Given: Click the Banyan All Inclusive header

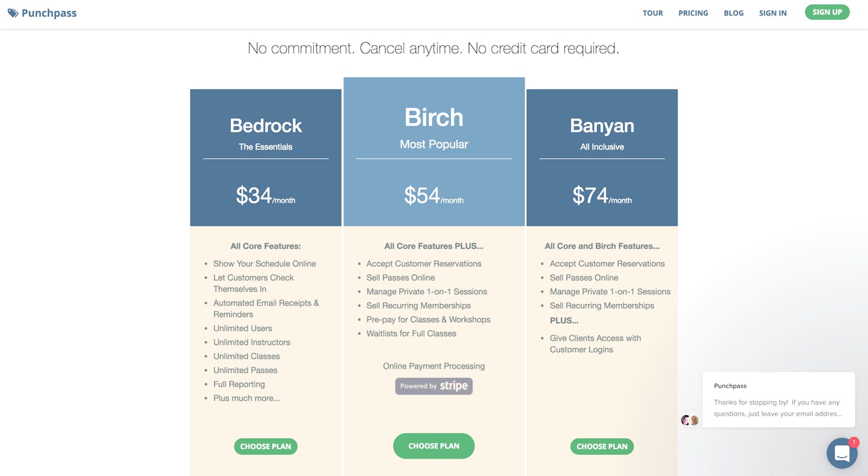Looking at the screenshot, I should point(601,146).
